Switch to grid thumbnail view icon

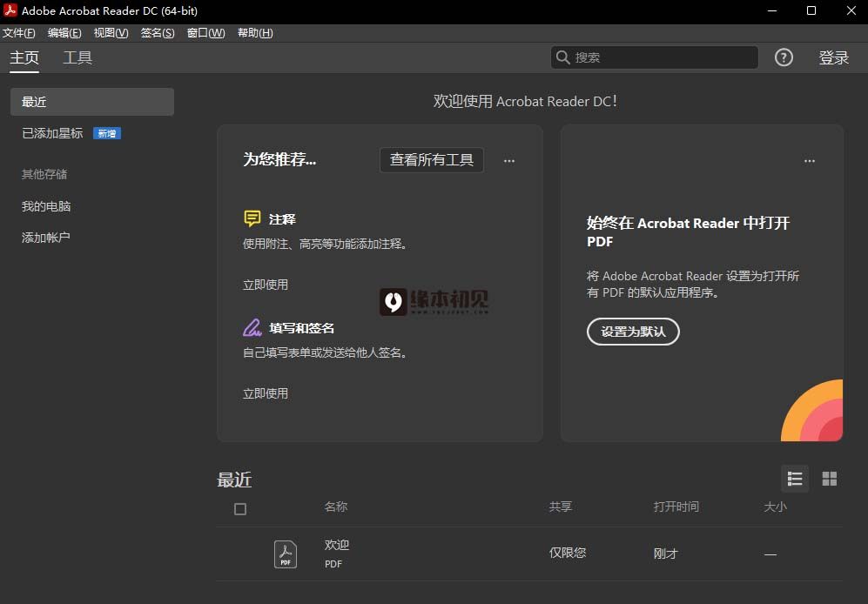pyautogui.click(x=829, y=479)
